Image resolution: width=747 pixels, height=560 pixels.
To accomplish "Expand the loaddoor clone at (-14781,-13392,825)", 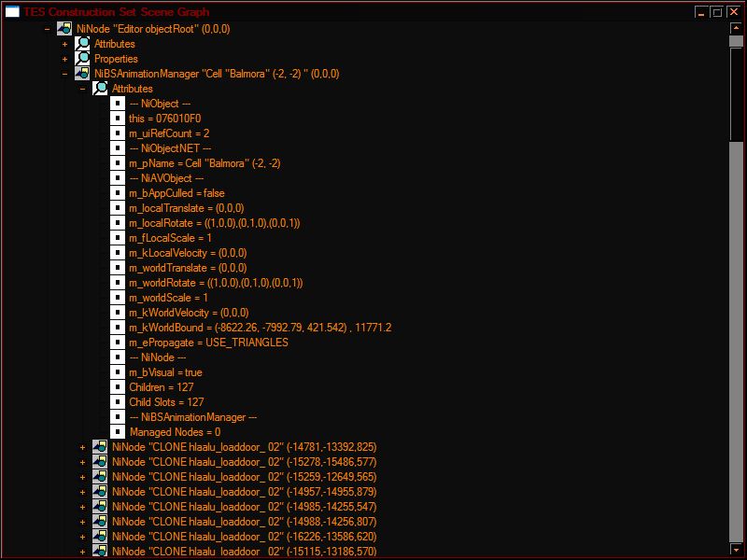I will tap(82, 448).
